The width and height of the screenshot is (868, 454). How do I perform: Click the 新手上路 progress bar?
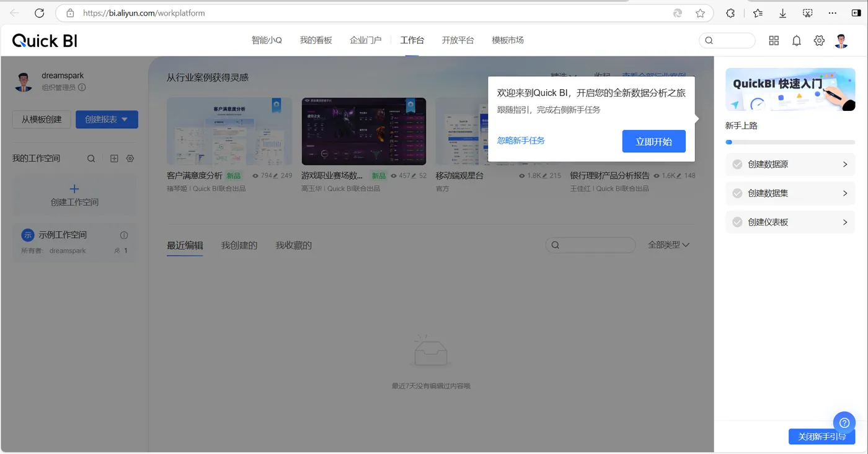coord(790,142)
